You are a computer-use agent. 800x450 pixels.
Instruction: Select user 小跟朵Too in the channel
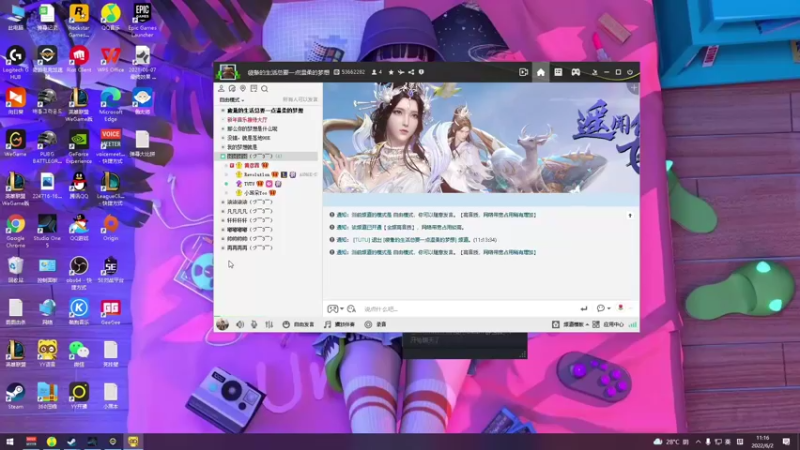[x=255, y=193]
